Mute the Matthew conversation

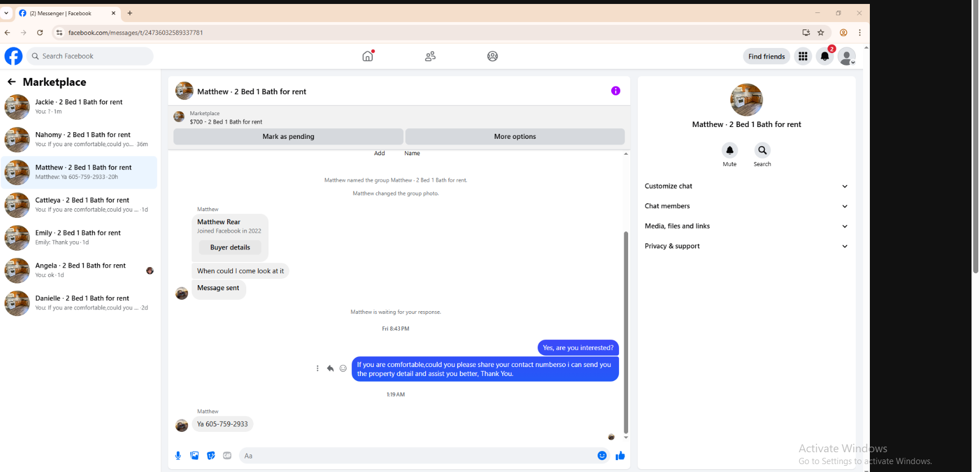730,150
